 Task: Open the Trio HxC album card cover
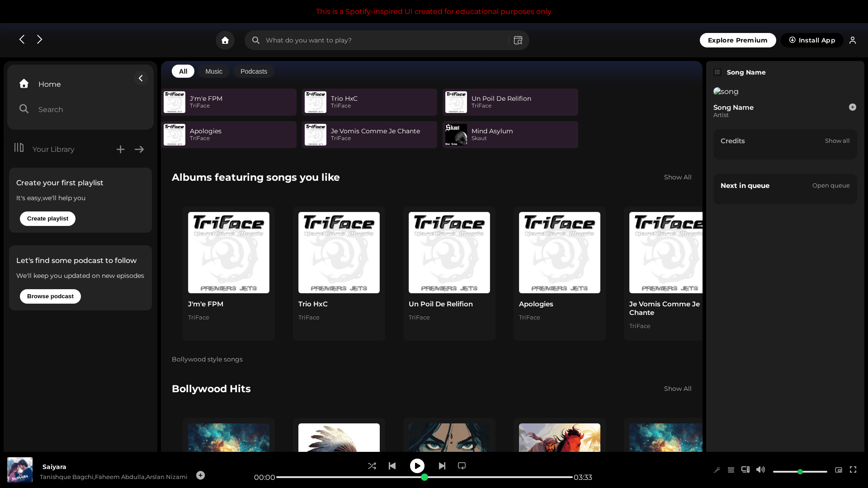(x=339, y=253)
